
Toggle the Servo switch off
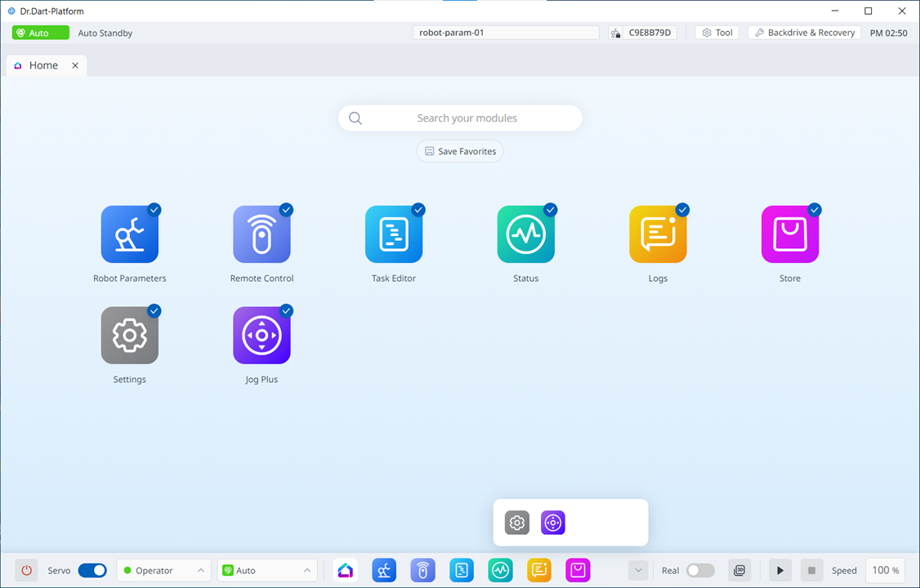(x=92, y=570)
